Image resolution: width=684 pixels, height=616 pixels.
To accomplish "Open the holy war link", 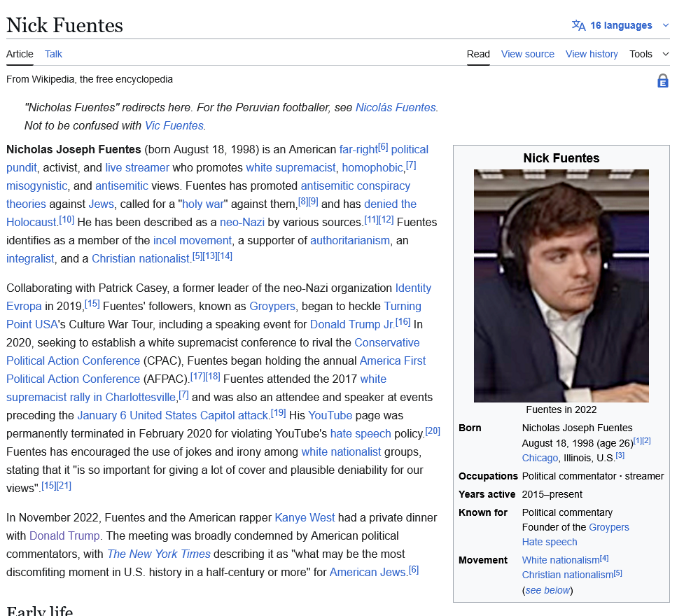I will 203,204.
